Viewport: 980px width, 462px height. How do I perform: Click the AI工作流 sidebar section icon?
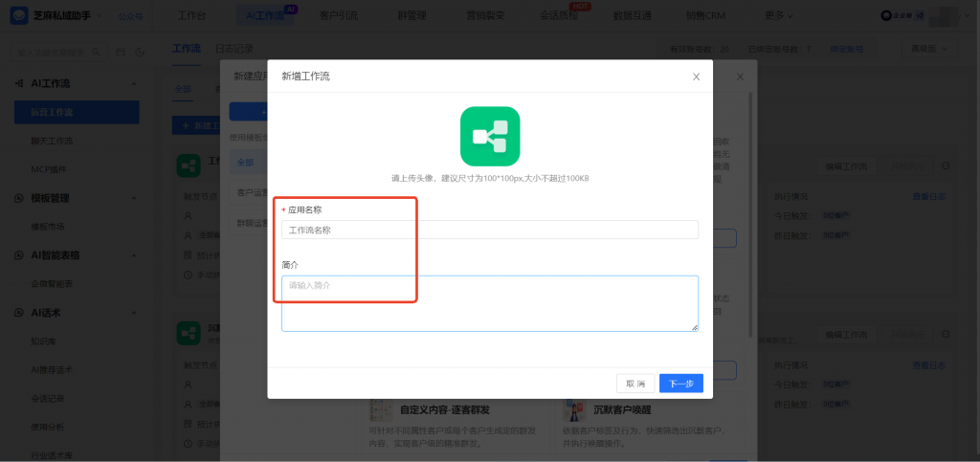pyautogui.click(x=19, y=83)
